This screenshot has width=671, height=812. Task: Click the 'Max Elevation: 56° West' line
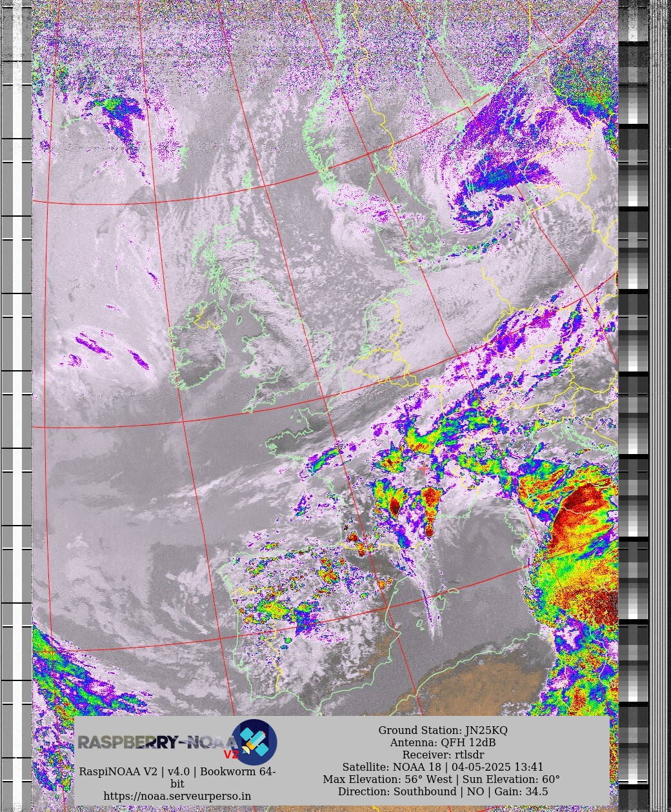(441, 779)
